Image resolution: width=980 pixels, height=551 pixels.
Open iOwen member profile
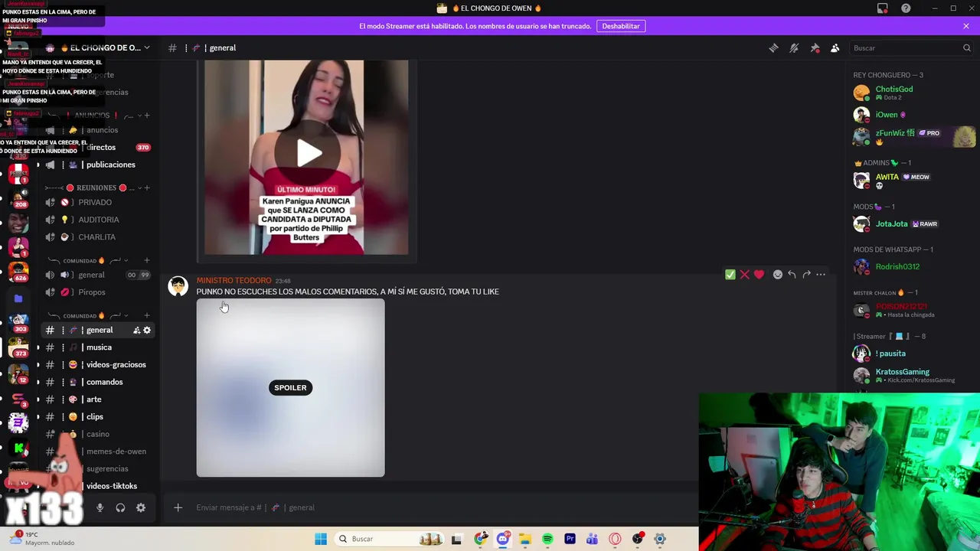[911, 115]
